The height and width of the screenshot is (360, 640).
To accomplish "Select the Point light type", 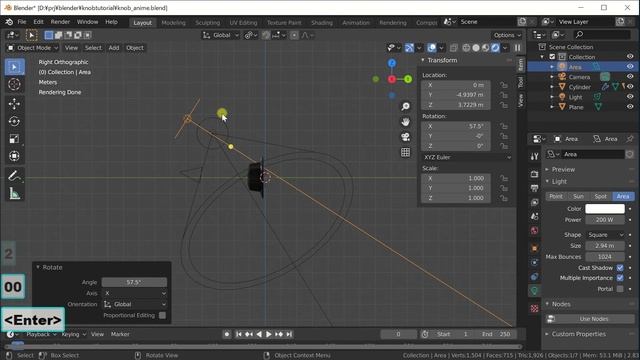I will [556, 196].
